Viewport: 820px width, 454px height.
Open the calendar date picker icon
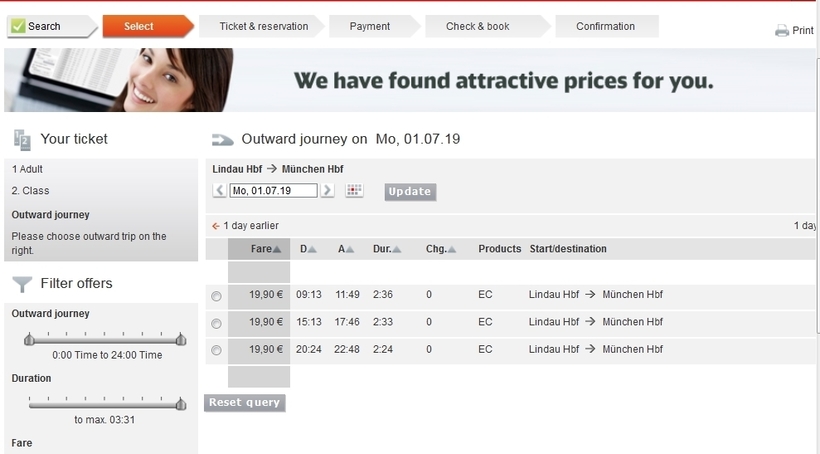pos(354,190)
